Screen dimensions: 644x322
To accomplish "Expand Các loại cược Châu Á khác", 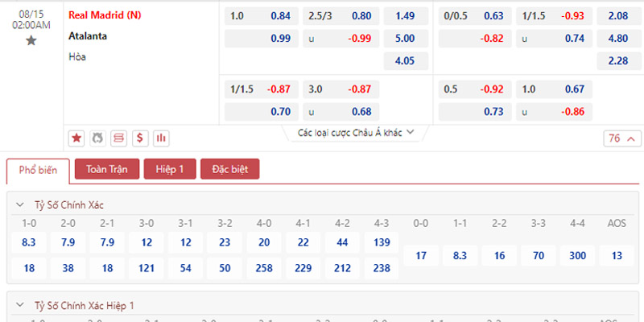I will pyautogui.click(x=356, y=133).
